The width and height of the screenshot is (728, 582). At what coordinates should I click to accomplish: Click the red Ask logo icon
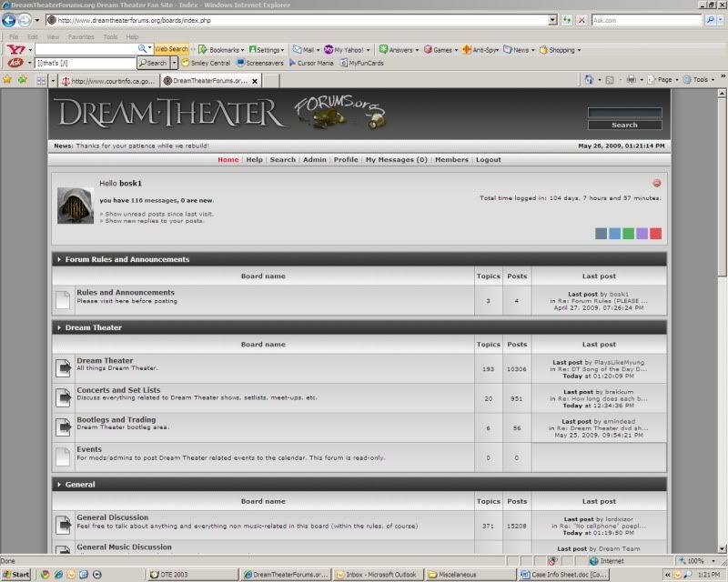point(15,63)
